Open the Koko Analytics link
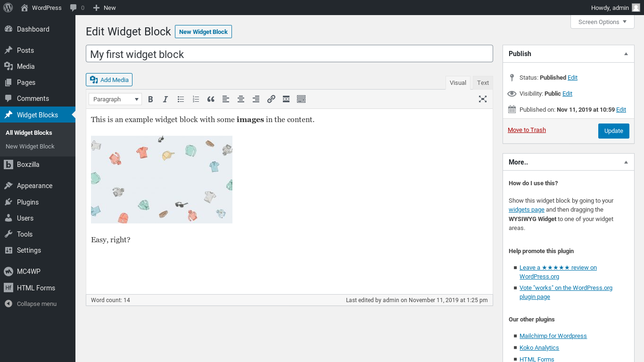The height and width of the screenshot is (362, 644). (539, 348)
